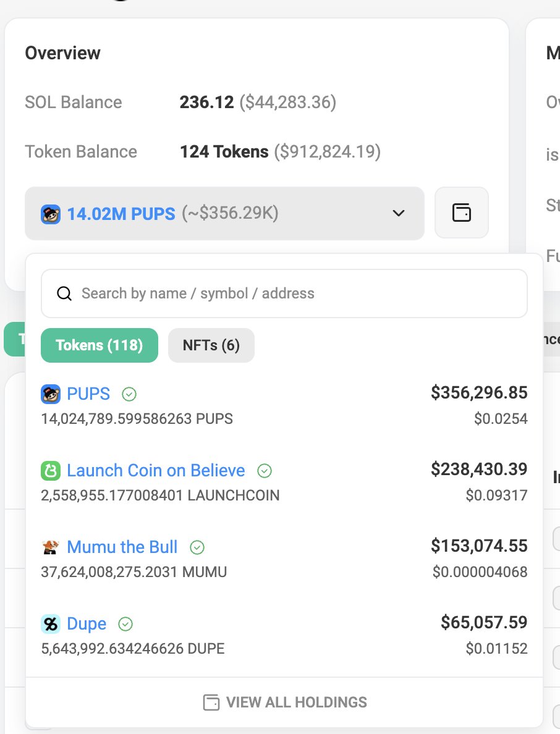
Task: Select the Tokens (118) tab
Action: [x=100, y=345]
